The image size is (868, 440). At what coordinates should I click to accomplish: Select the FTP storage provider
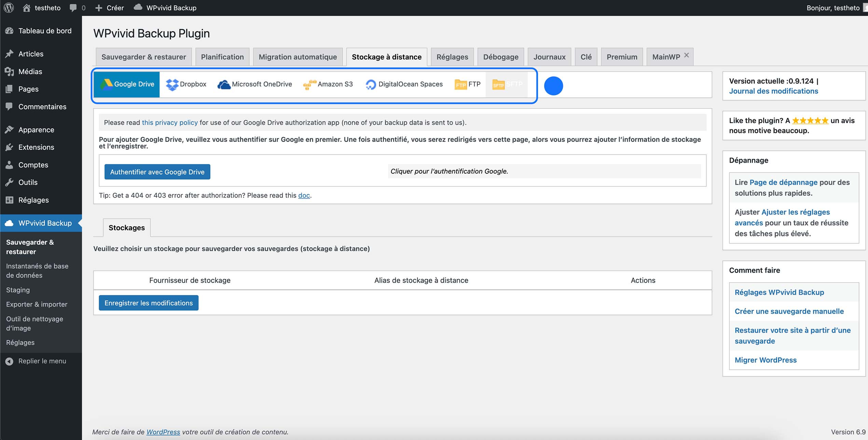467,84
